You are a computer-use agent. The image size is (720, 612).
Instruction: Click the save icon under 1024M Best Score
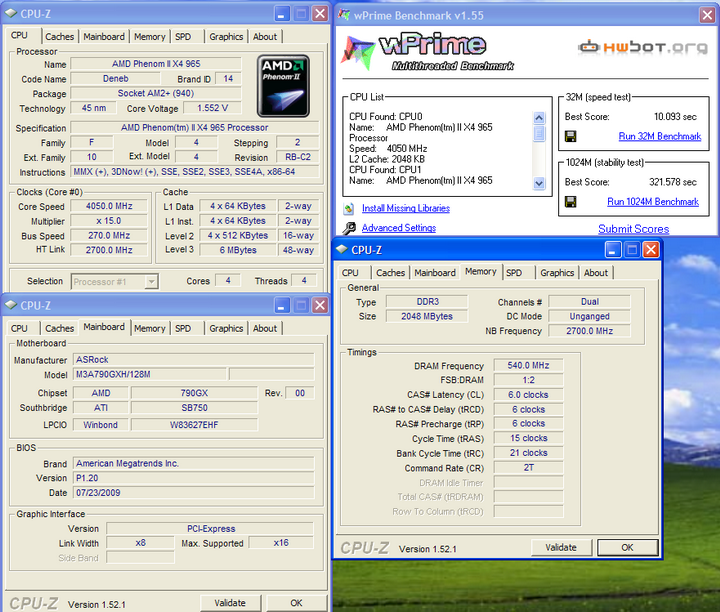click(570, 202)
